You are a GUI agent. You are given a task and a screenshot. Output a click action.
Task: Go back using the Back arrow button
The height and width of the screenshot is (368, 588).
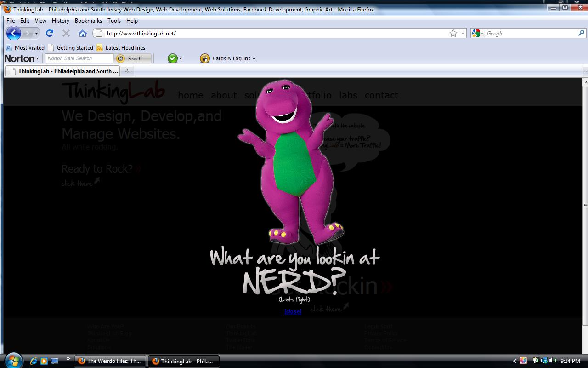coord(13,33)
